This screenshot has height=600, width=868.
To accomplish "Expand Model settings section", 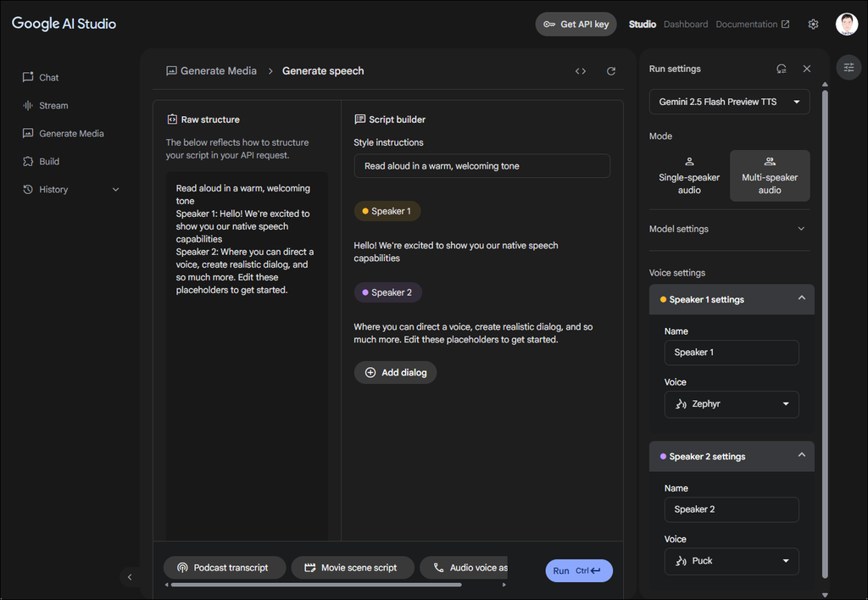I will 729,229.
